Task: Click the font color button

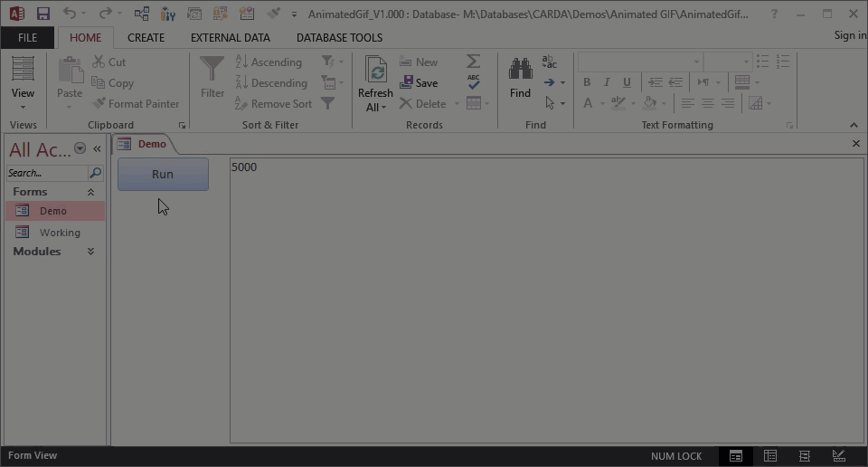Action: tap(588, 104)
